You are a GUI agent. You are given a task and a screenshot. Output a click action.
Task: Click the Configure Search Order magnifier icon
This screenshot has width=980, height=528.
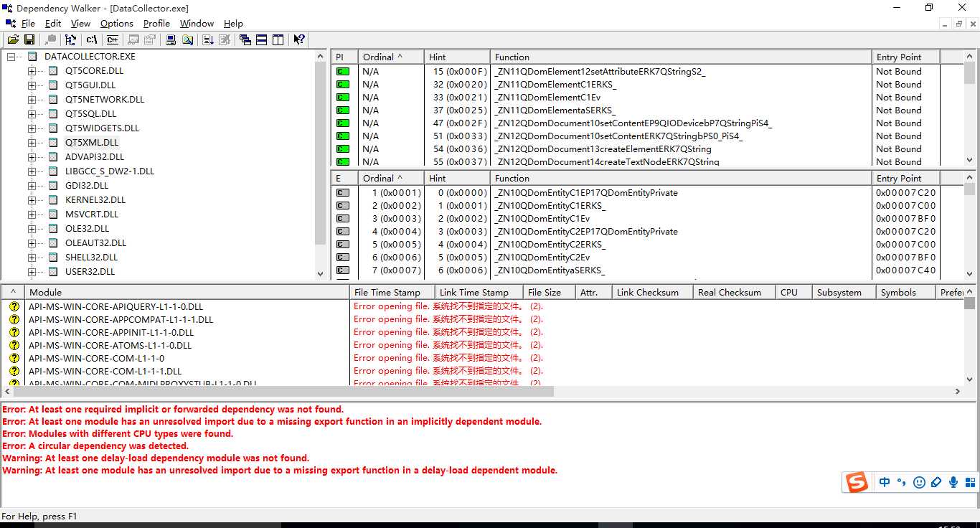[188, 39]
